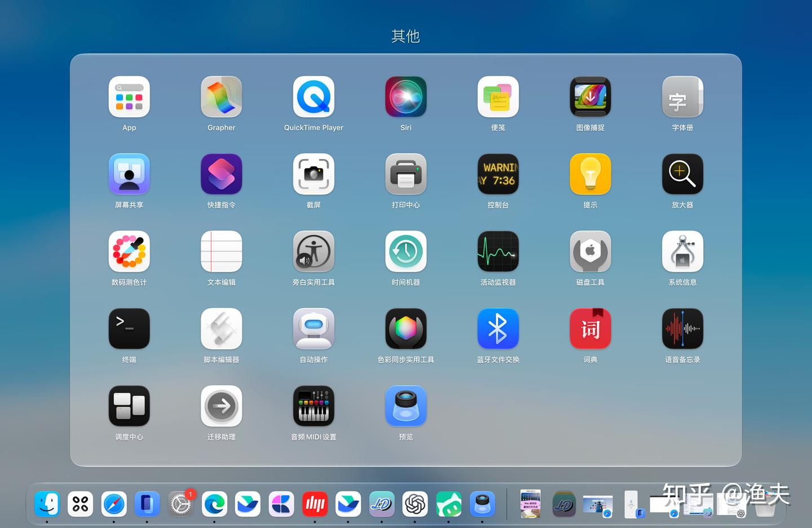The width and height of the screenshot is (812, 528).
Task: Open 调度中心 (Mission Control)
Action: coord(129,406)
